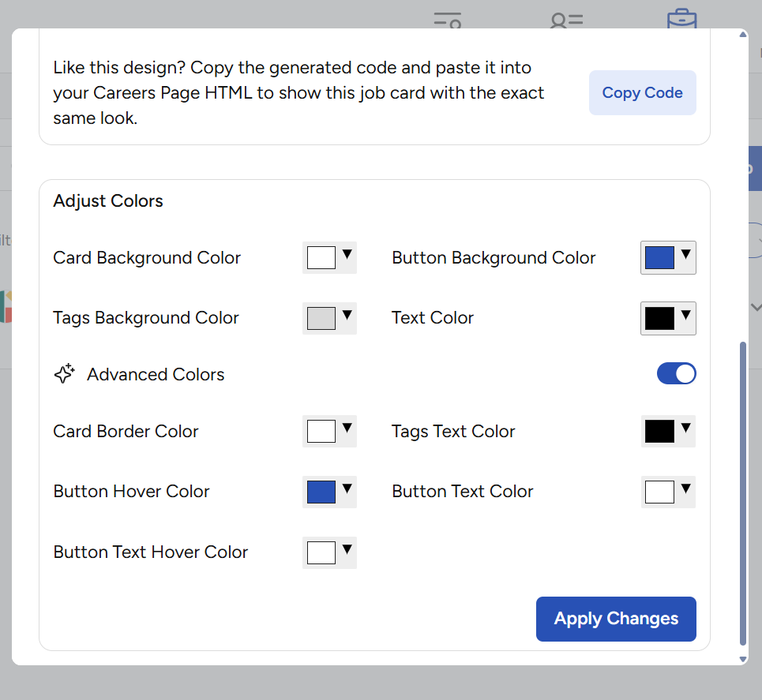
Task: Expand the Button Text Color dropdown arrow
Action: tap(685, 489)
